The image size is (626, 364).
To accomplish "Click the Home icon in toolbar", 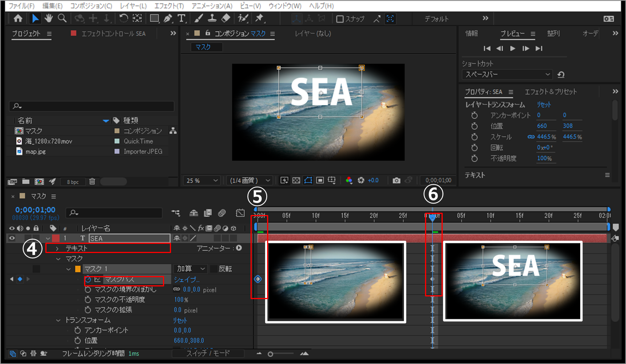I will coord(18,18).
